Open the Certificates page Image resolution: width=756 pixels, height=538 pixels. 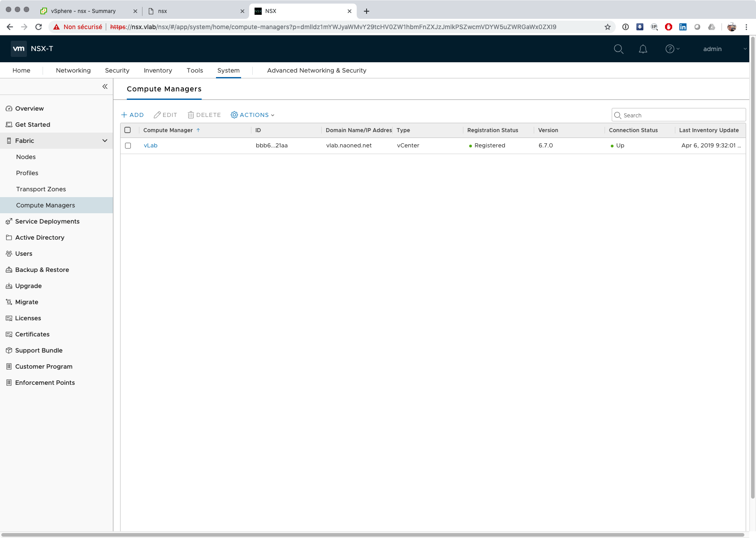(x=32, y=334)
